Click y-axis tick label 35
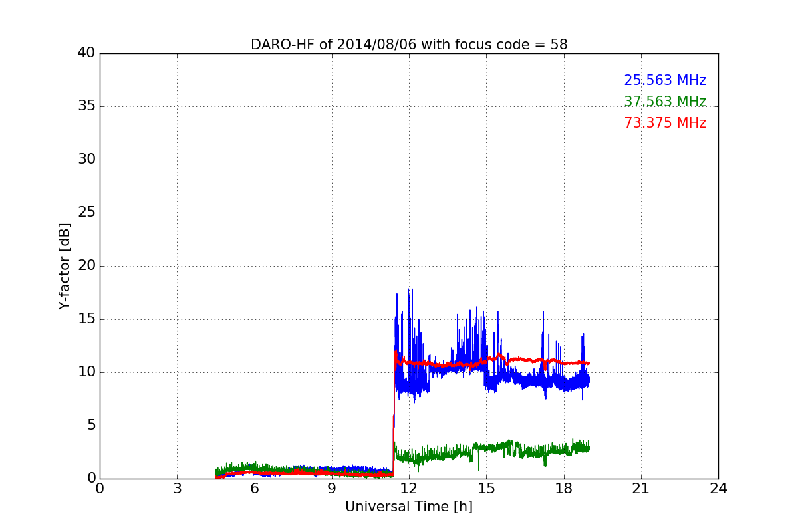798x532 pixels. click(x=85, y=106)
